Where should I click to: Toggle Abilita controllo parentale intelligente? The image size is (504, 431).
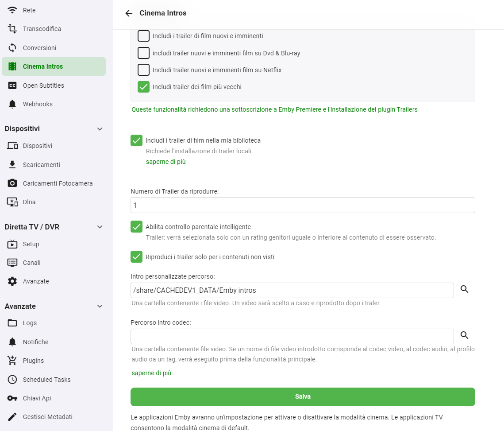coord(136,227)
